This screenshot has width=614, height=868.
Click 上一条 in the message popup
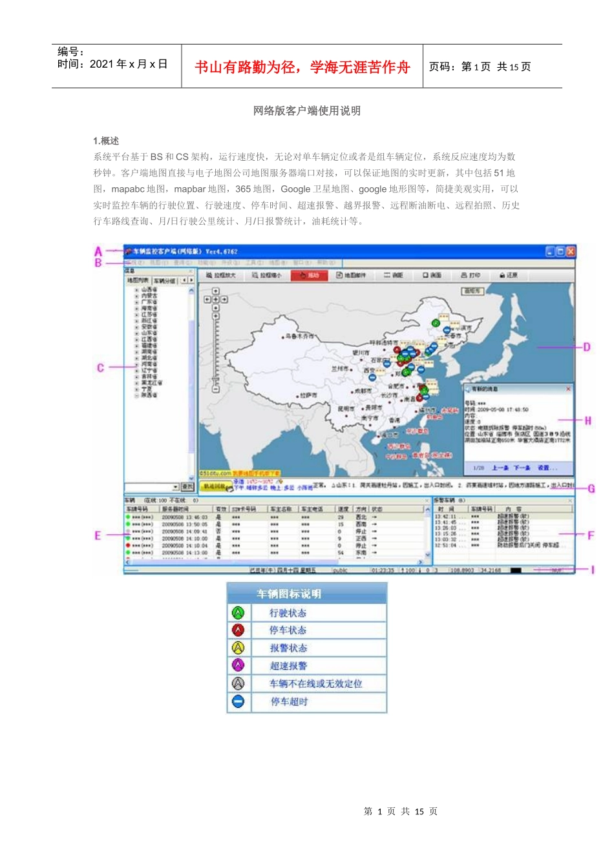[x=500, y=467]
